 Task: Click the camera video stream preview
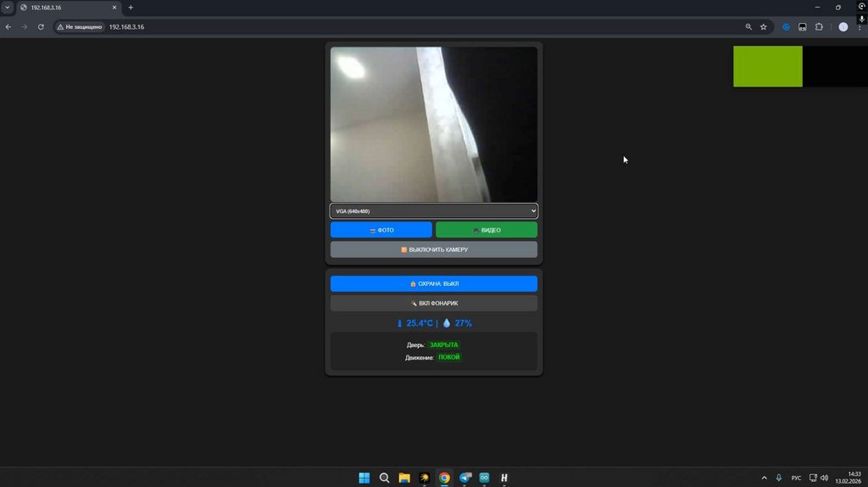point(433,124)
